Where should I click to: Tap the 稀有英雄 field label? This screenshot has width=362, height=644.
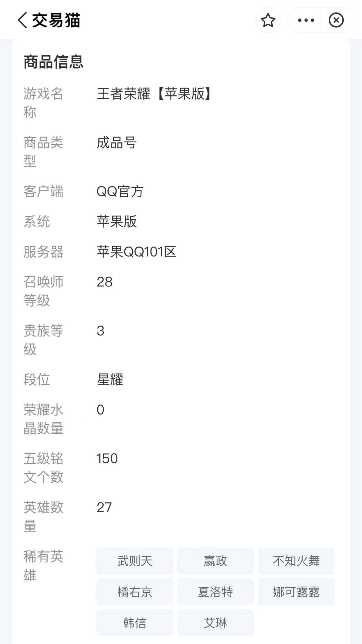(x=43, y=566)
